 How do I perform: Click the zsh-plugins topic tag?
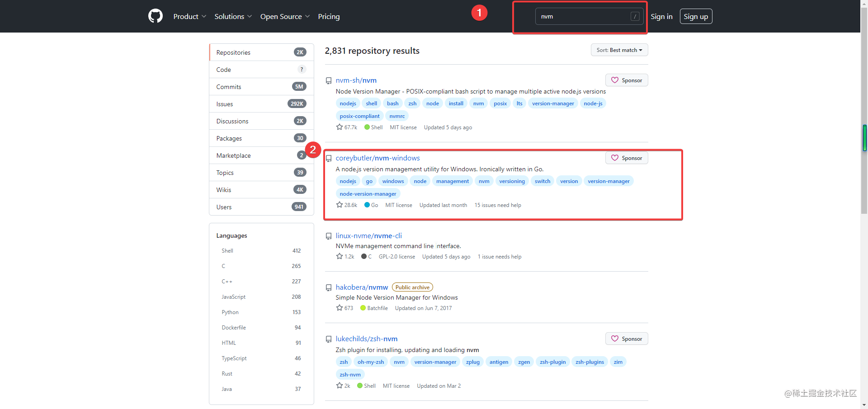coord(590,362)
